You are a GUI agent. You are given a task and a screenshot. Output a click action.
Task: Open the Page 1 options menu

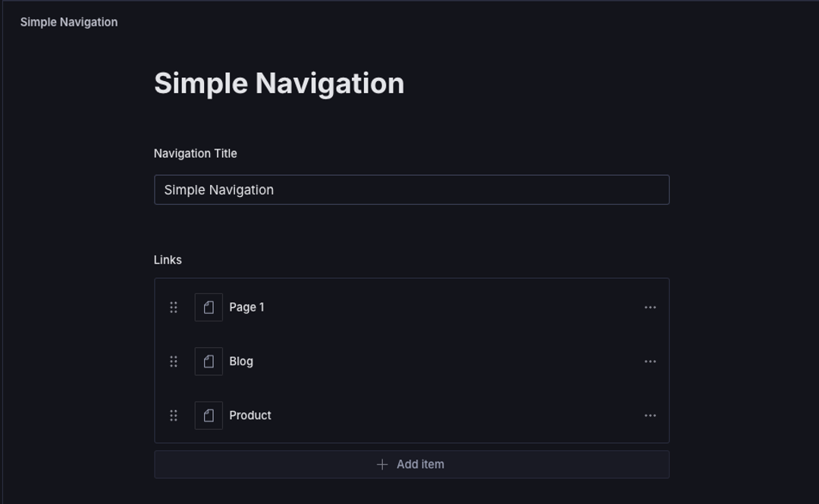650,307
